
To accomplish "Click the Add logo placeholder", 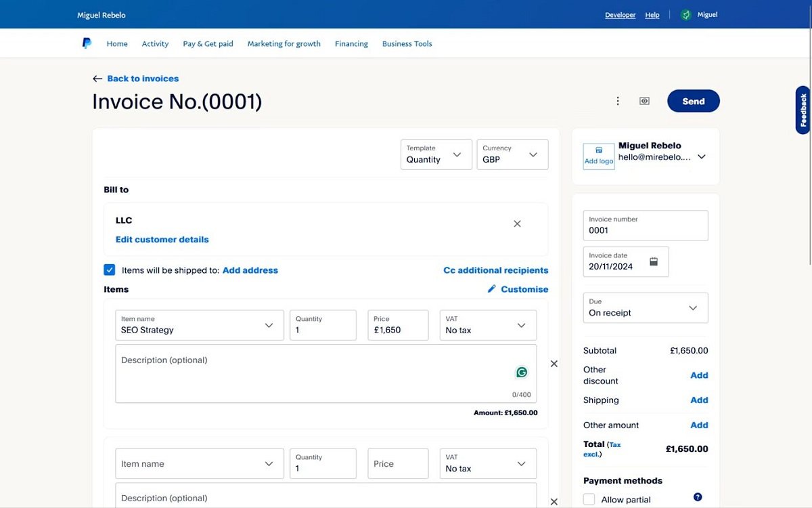I will [x=599, y=156].
